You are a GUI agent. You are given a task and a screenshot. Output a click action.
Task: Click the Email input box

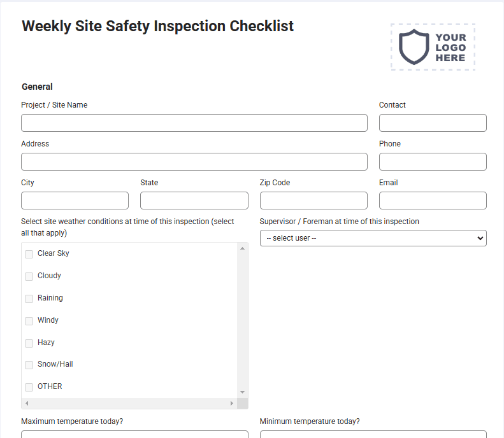click(433, 201)
